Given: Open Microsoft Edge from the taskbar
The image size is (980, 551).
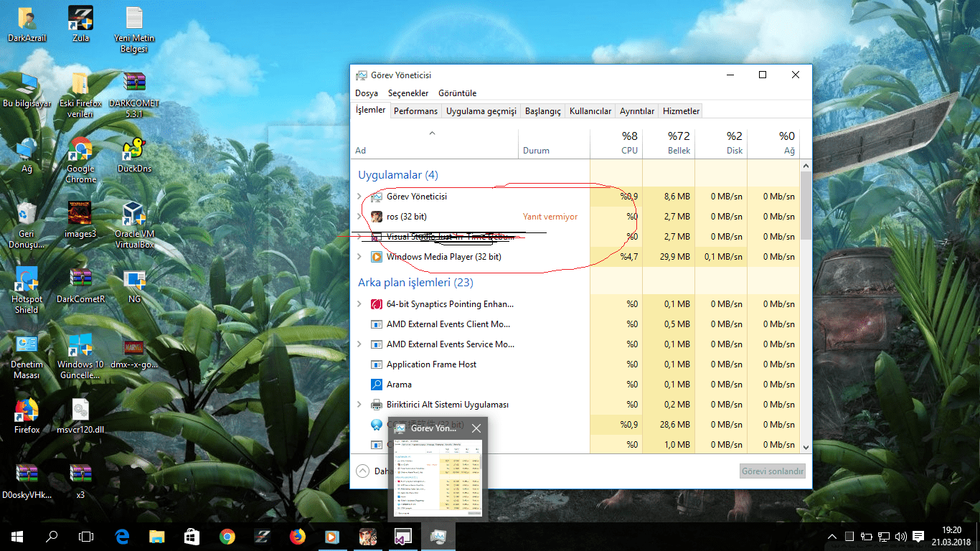Looking at the screenshot, I should 122,536.
